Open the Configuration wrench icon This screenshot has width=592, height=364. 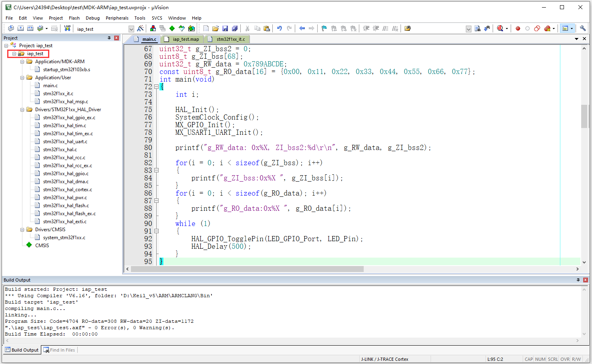pos(582,28)
